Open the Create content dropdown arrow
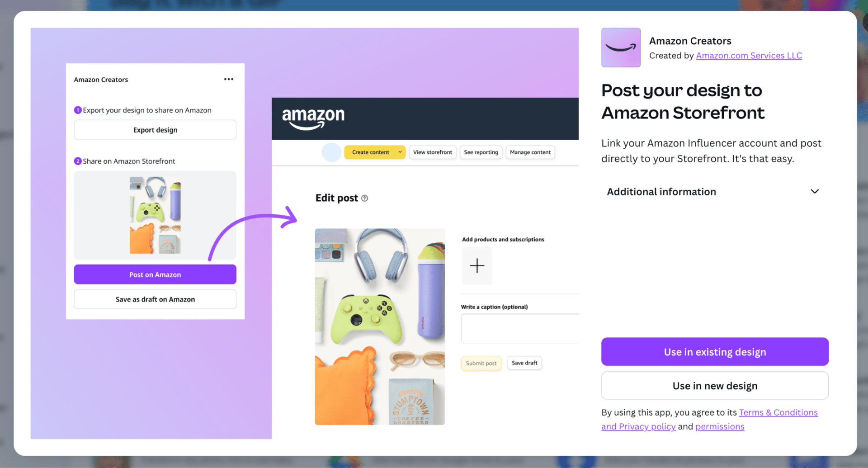The image size is (868, 468). [x=400, y=152]
